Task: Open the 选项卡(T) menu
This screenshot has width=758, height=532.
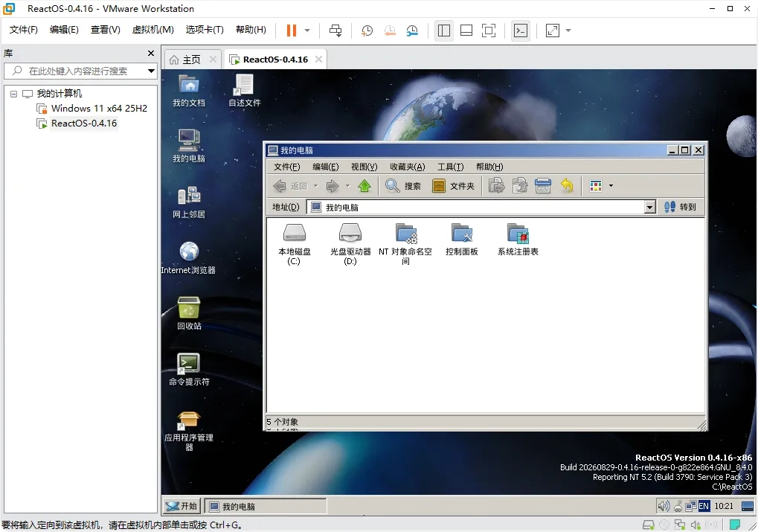Action: click(x=205, y=30)
